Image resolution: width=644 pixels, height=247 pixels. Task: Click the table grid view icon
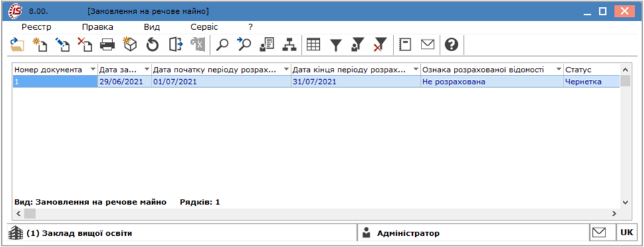coord(314,44)
